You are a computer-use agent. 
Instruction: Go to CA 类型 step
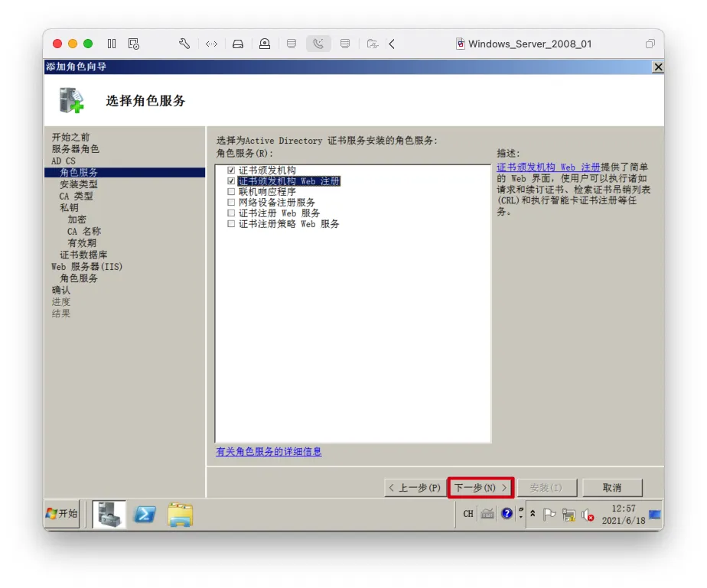(x=77, y=196)
